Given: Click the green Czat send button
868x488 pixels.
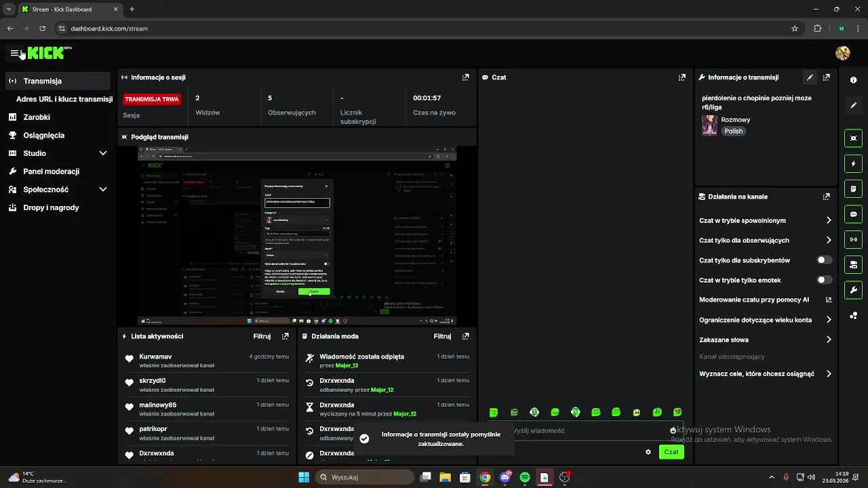Looking at the screenshot, I should 671,452.
